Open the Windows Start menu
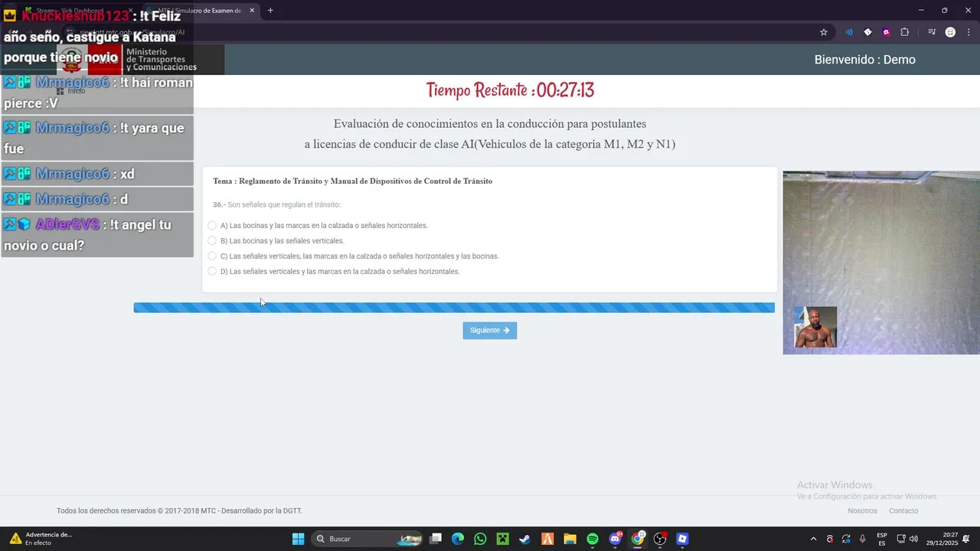The height and width of the screenshot is (551, 980). click(298, 539)
